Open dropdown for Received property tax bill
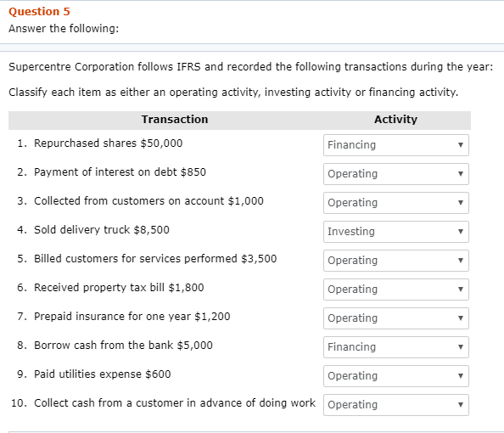Image resolution: width=504 pixels, height=433 pixels. pyautogui.click(x=396, y=290)
